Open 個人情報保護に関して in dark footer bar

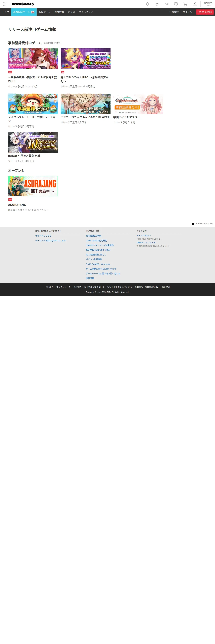pos(94,287)
